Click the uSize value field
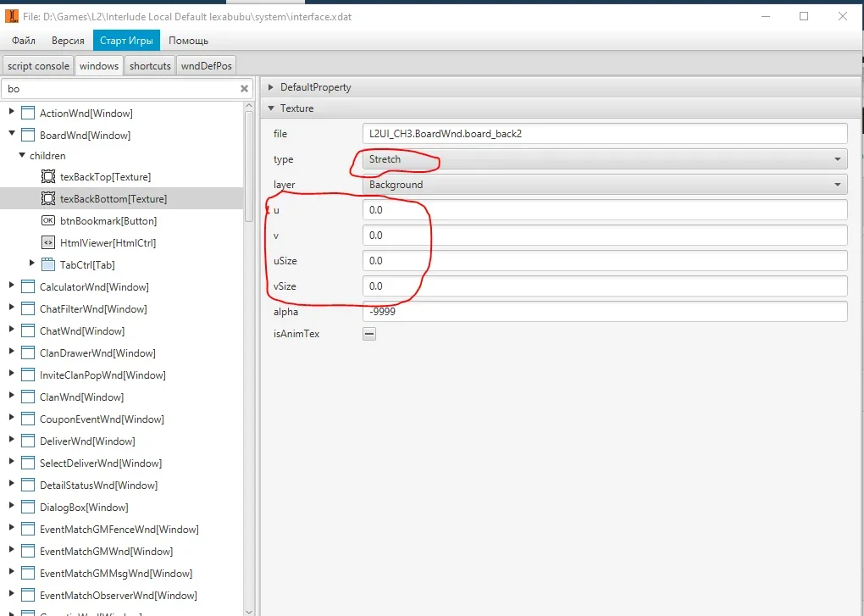The image size is (864, 616). (x=605, y=261)
